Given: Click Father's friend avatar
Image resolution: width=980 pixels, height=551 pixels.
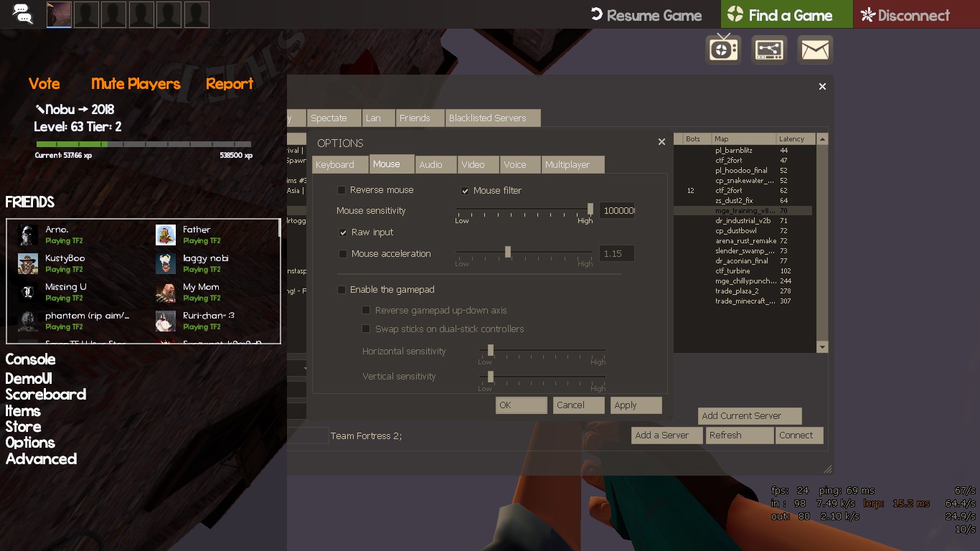Looking at the screenshot, I should coord(166,235).
